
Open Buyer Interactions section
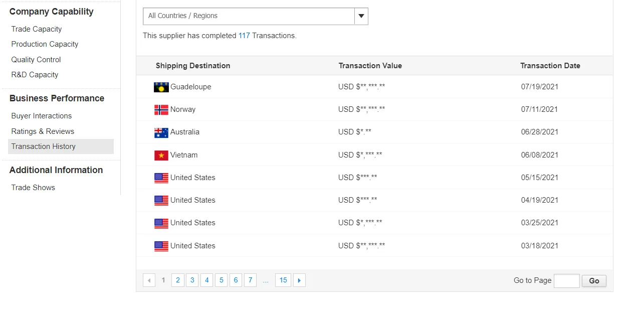point(42,116)
